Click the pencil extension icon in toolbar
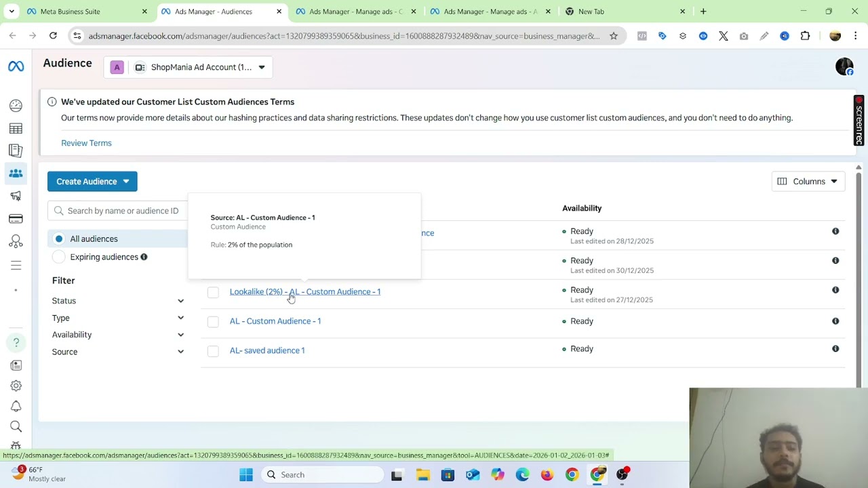 coord(764,36)
